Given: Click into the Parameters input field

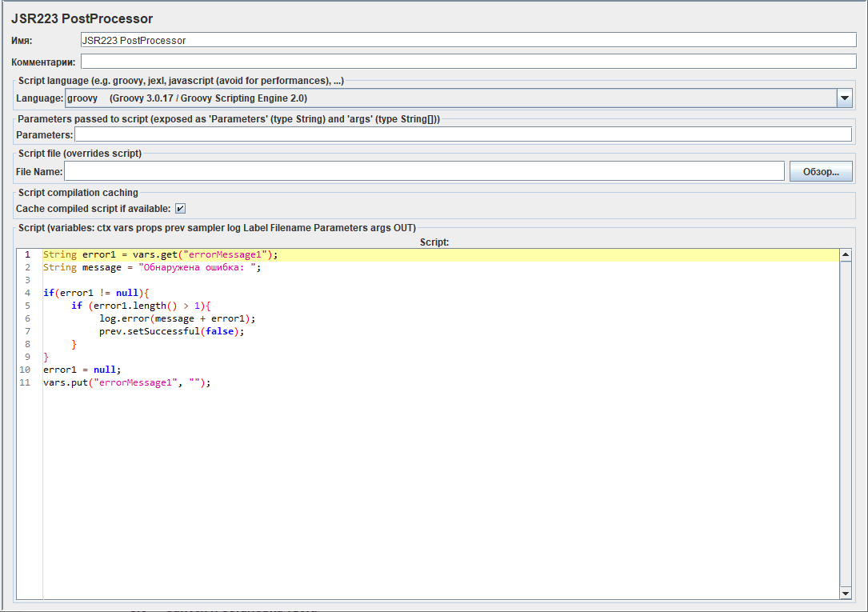Looking at the screenshot, I should [462, 134].
